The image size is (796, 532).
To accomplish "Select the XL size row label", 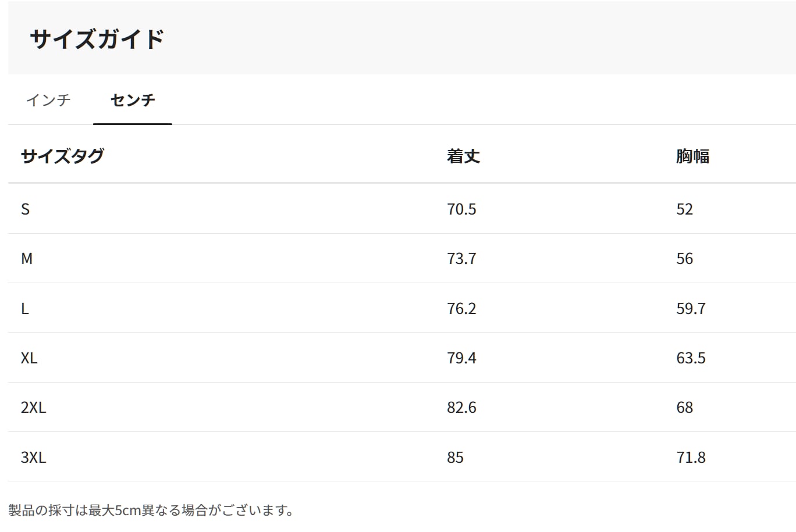I will click(29, 358).
